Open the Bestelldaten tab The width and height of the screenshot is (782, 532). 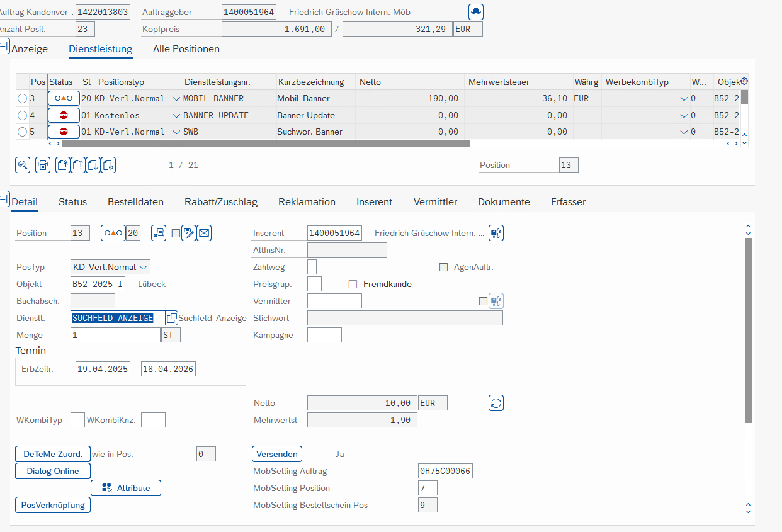[135, 201]
